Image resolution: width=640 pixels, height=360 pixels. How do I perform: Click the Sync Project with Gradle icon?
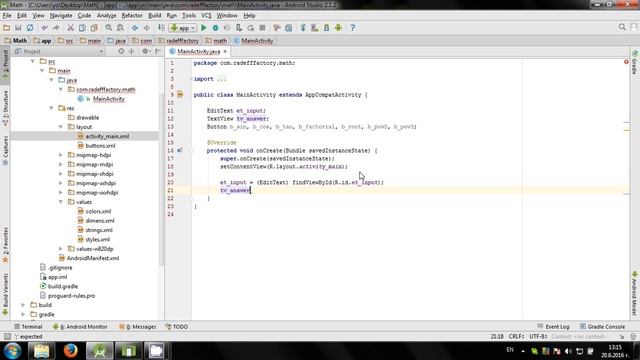[303, 28]
